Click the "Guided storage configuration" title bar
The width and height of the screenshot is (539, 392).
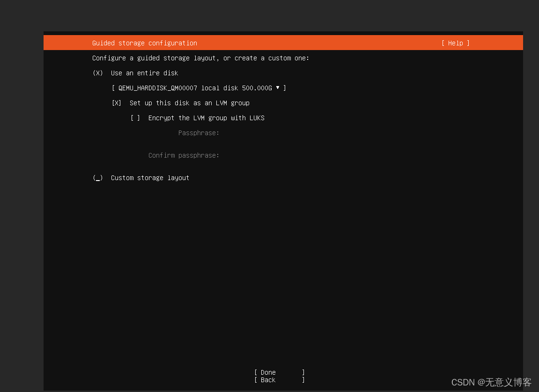(144, 43)
